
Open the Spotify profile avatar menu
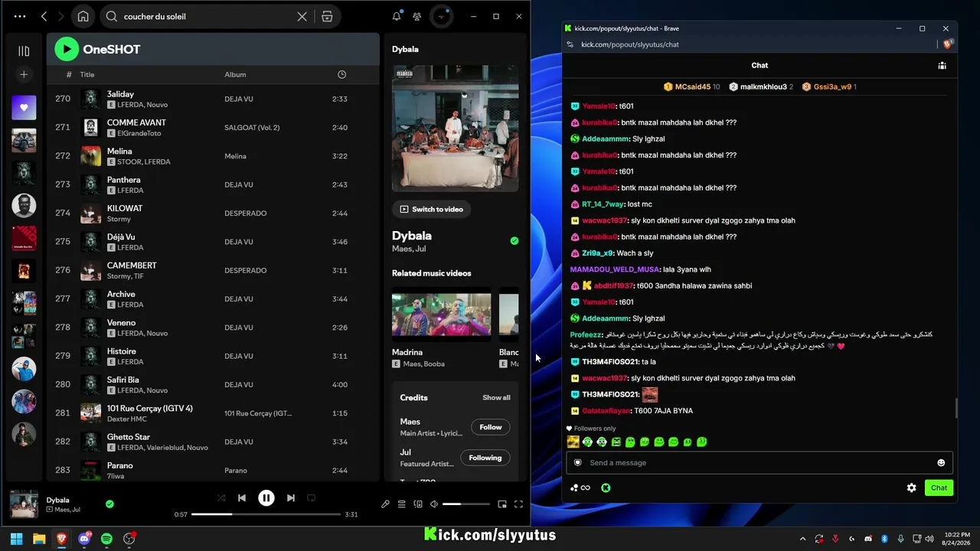(441, 16)
